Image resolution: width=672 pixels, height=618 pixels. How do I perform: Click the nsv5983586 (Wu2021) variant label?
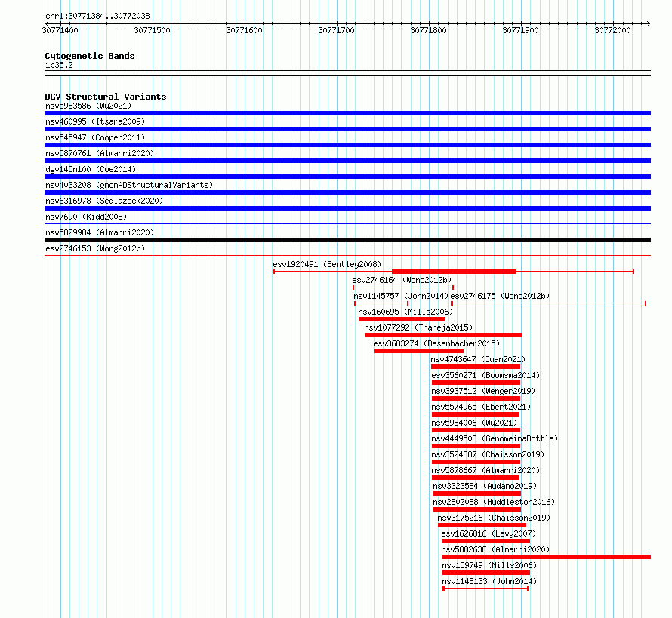pyautogui.click(x=88, y=106)
